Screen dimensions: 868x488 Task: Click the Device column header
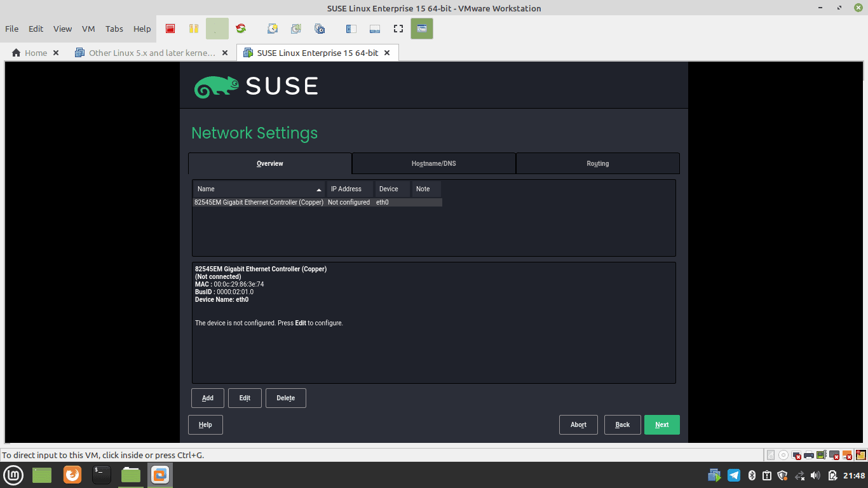393,189
